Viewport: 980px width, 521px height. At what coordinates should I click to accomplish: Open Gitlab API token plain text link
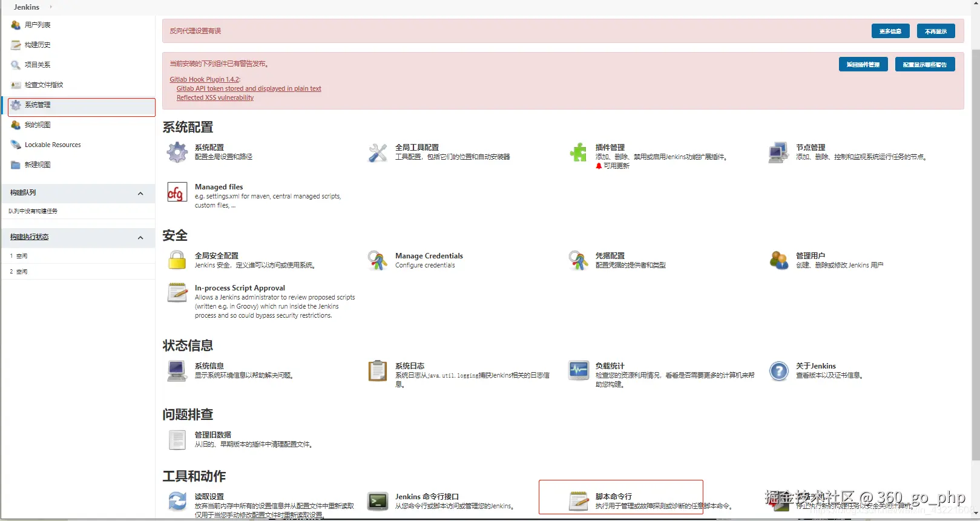click(x=249, y=88)
